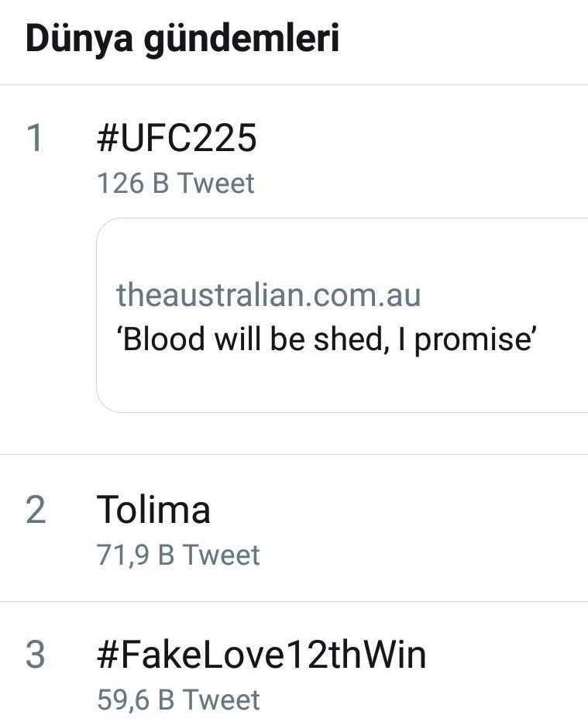Open the #UFC225 trending hashtag

pyautogui.click(x=177, y=139)
